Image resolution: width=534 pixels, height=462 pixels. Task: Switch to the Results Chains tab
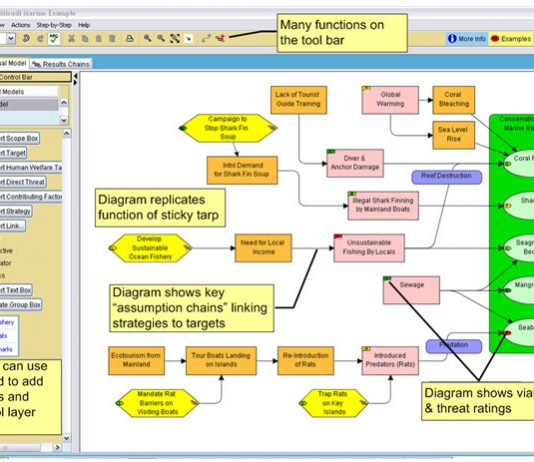click(61, 64)
